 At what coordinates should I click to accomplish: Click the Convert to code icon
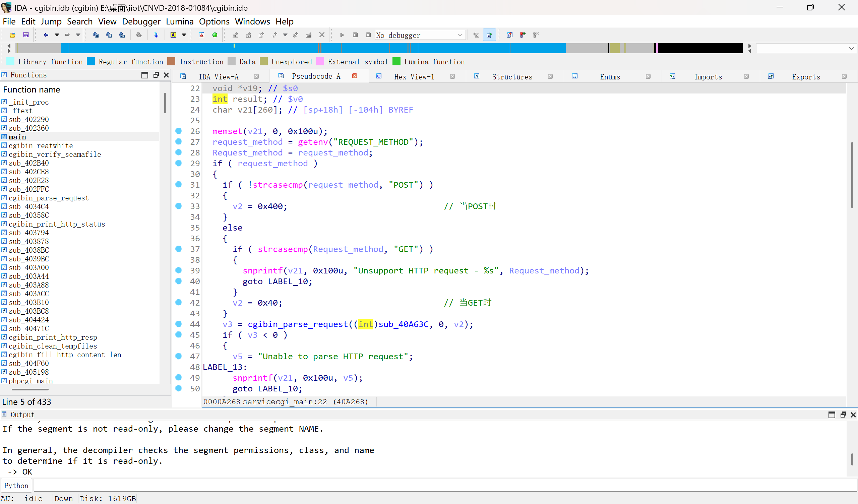[235, 35]
